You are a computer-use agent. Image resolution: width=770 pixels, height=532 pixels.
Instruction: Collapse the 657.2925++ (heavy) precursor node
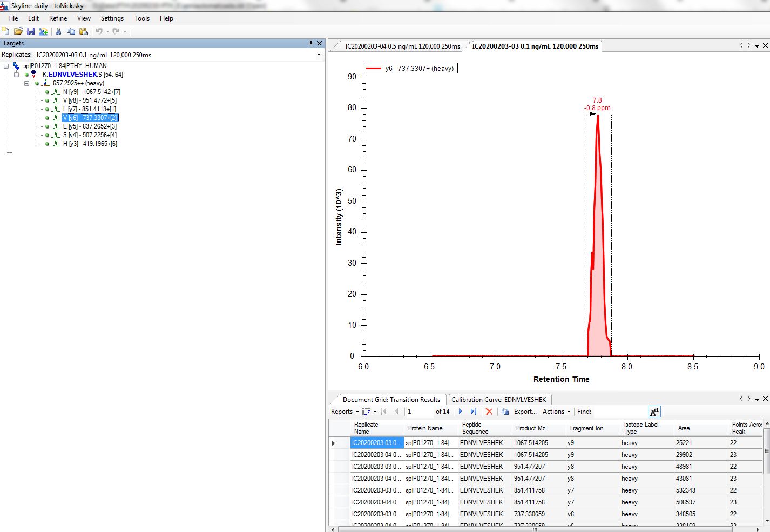coord(26,83)
